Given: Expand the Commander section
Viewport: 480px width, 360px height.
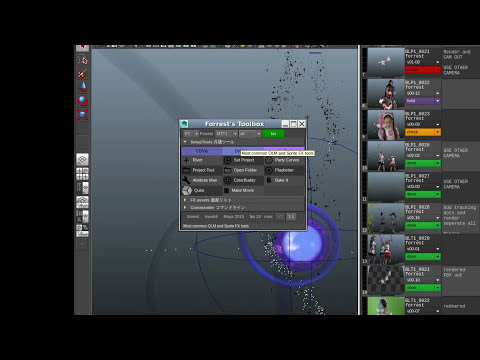Looking at the screenshot, I should click(x=185, y=207).
